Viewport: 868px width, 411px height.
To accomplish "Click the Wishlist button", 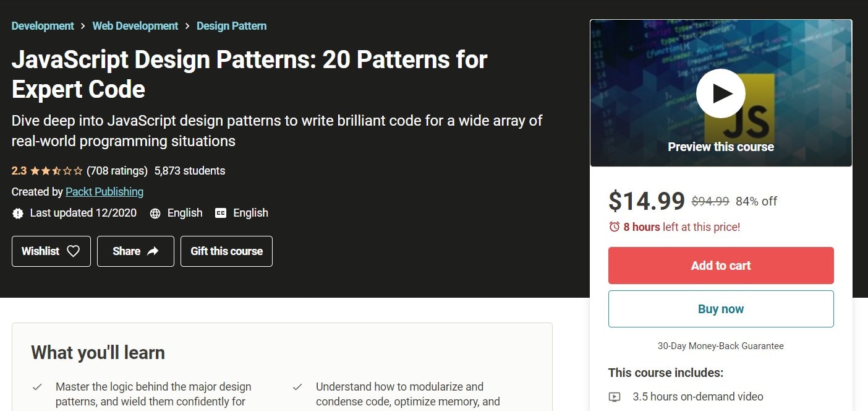I will [51, 251].
